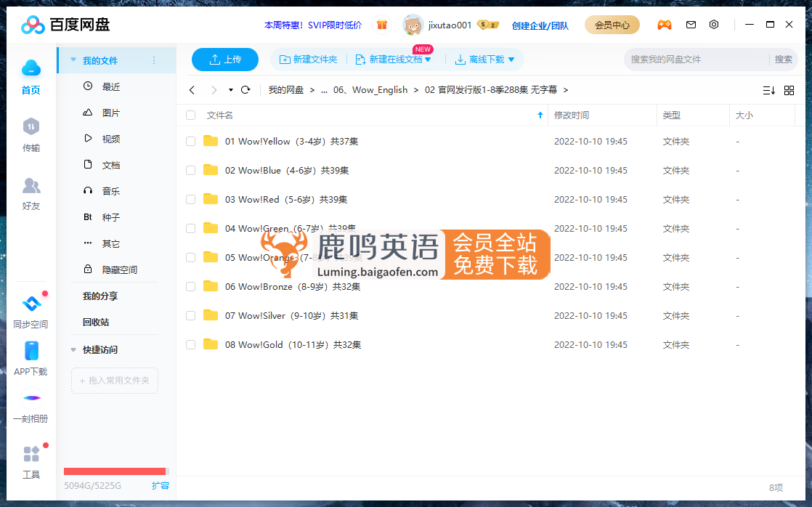Click the 创建企业/团队 link

tap(540, 25)
